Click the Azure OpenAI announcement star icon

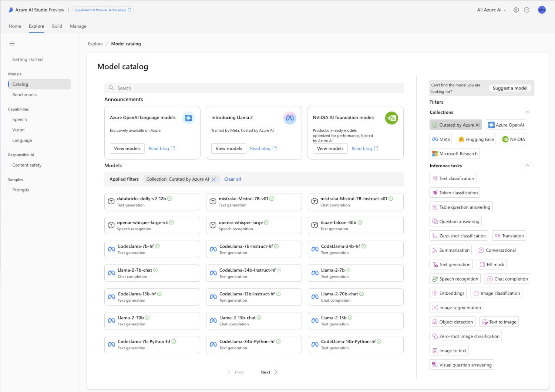tap(188, 118)
